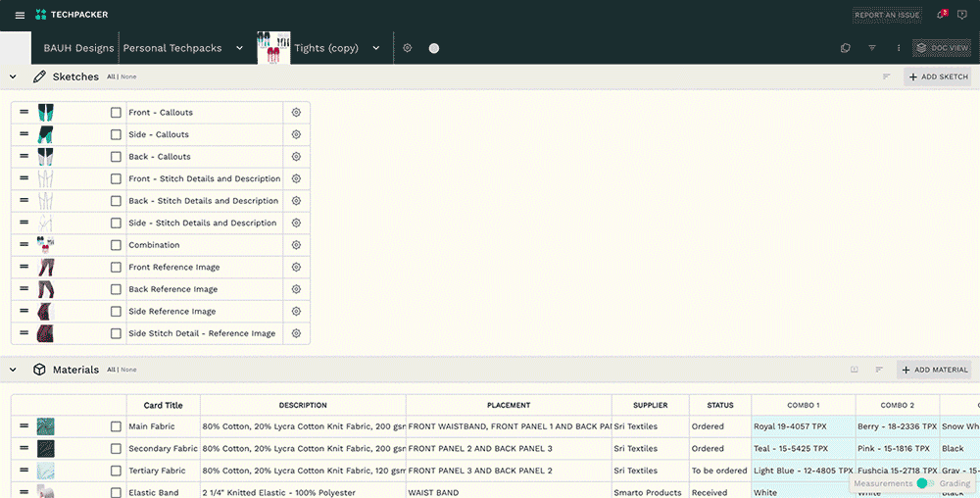Check the Main Fabric checkbox

pos(116,426)
